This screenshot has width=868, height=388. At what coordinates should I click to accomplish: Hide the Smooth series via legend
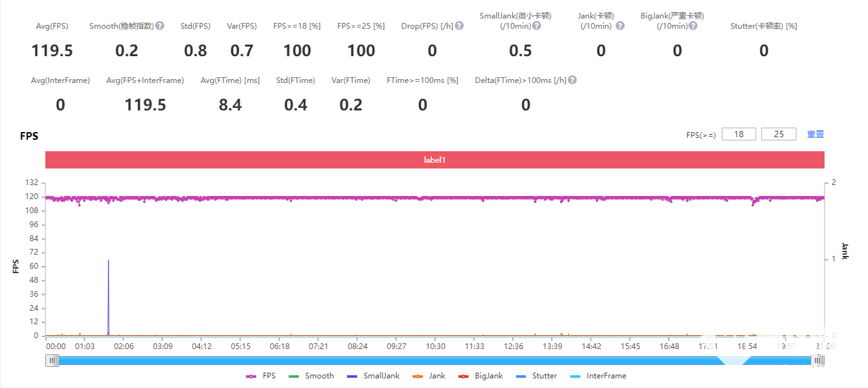tap(312, 376)
